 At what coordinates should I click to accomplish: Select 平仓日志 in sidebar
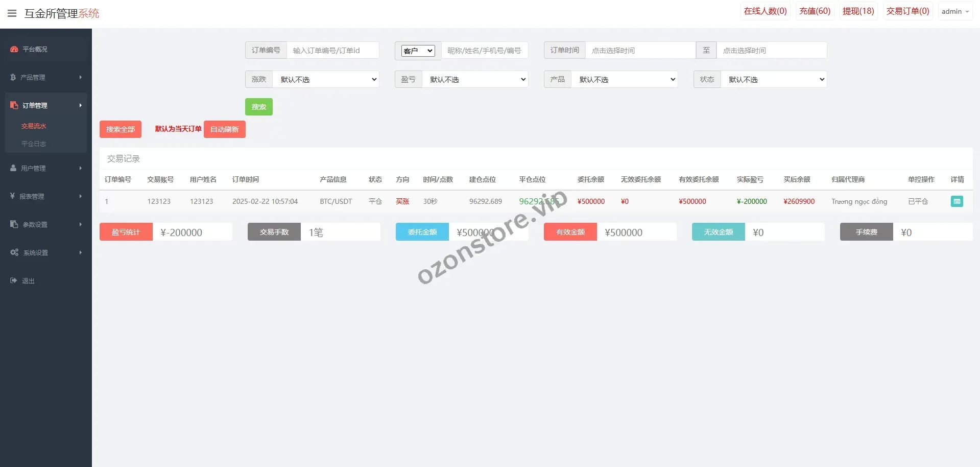(x=34, y=144)
